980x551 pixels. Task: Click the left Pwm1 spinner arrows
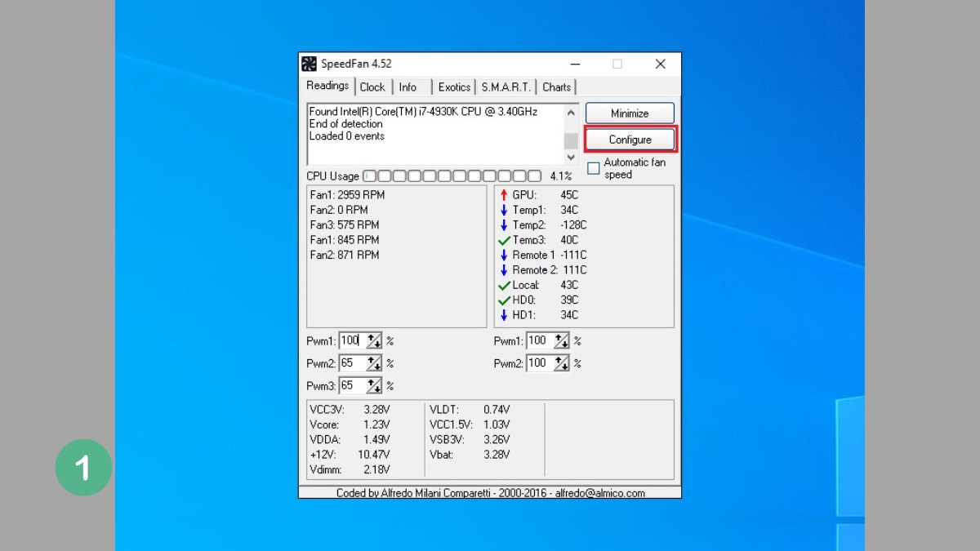(x=374, y=340)
